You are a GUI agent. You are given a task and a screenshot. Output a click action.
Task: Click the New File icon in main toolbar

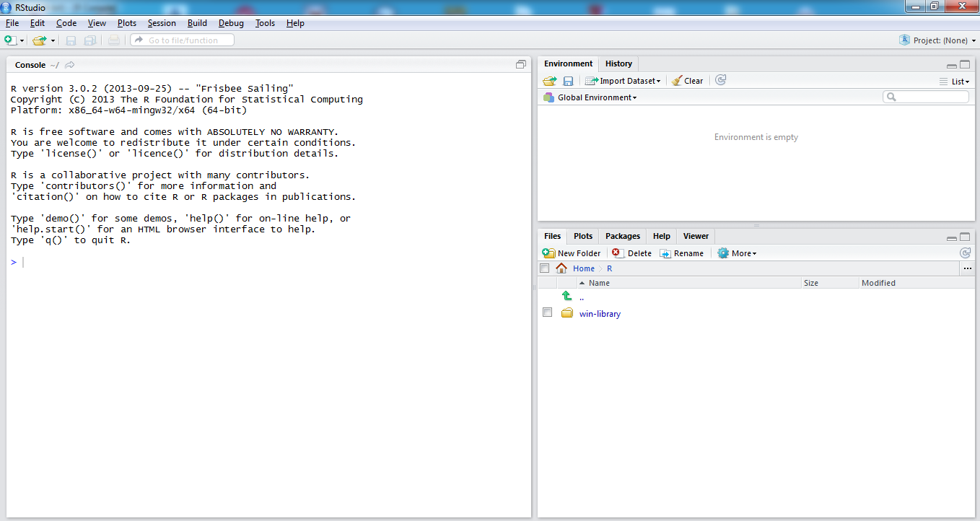coord(10,40)
